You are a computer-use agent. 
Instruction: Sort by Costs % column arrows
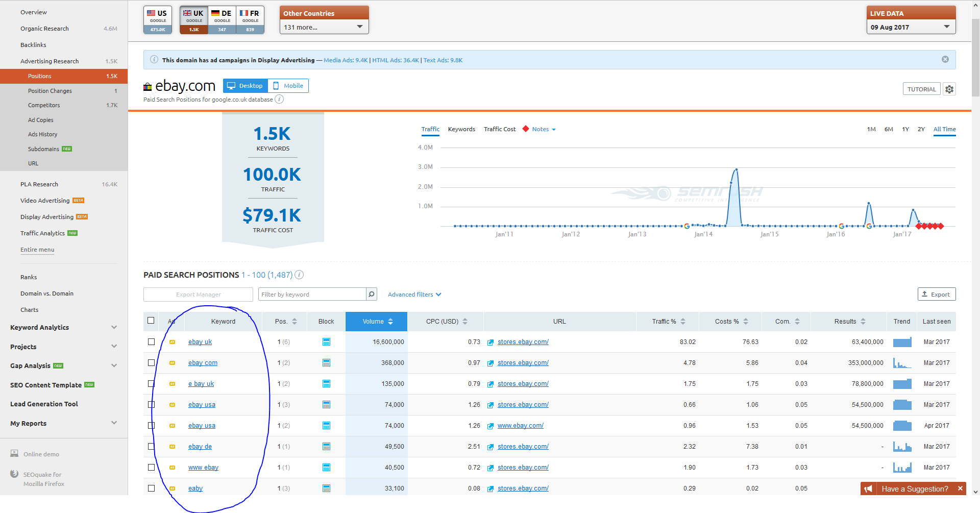click(746, 322)
